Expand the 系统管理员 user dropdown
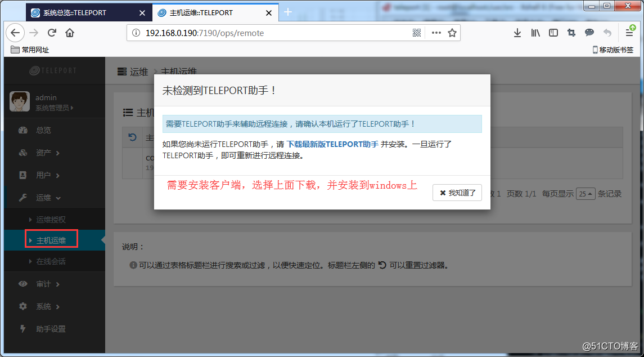Image resolution: width=644 pixels, height=357 pixels. coord(54,108)
